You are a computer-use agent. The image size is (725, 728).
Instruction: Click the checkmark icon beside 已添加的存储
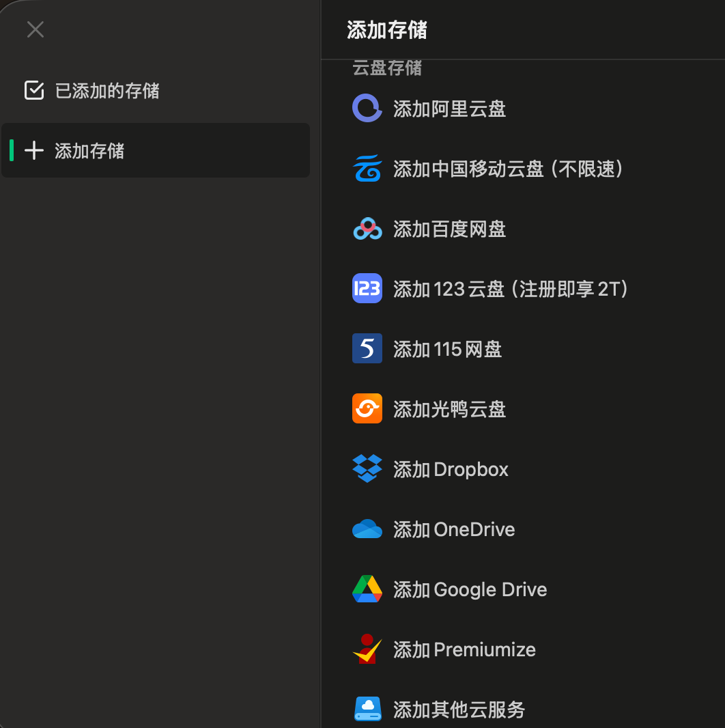click(34, 90)
